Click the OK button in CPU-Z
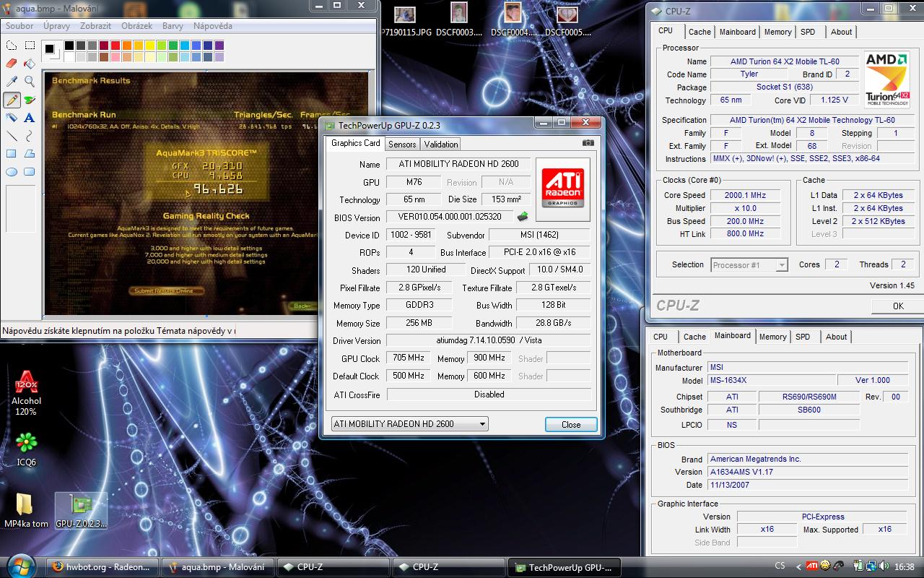This screenshot has width=924, height=578. click(x=898, y=306)
